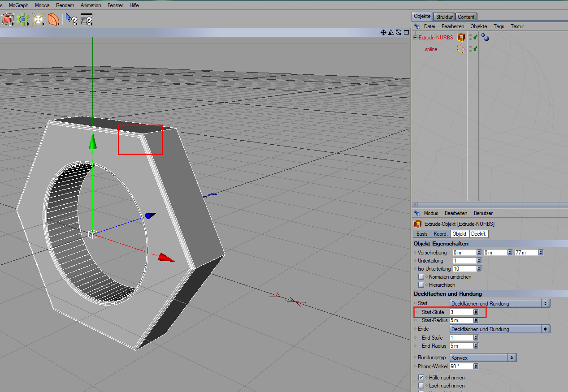Click the cursor question-mark help icon
This screenshot has height=392, width=568.
[71, 19]
